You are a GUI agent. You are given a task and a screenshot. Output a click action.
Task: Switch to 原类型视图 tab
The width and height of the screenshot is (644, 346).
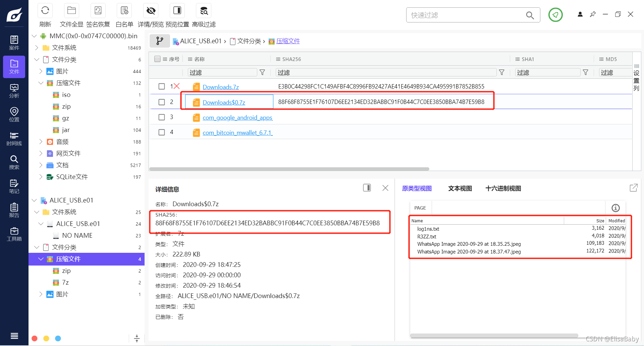pos(417,188)
